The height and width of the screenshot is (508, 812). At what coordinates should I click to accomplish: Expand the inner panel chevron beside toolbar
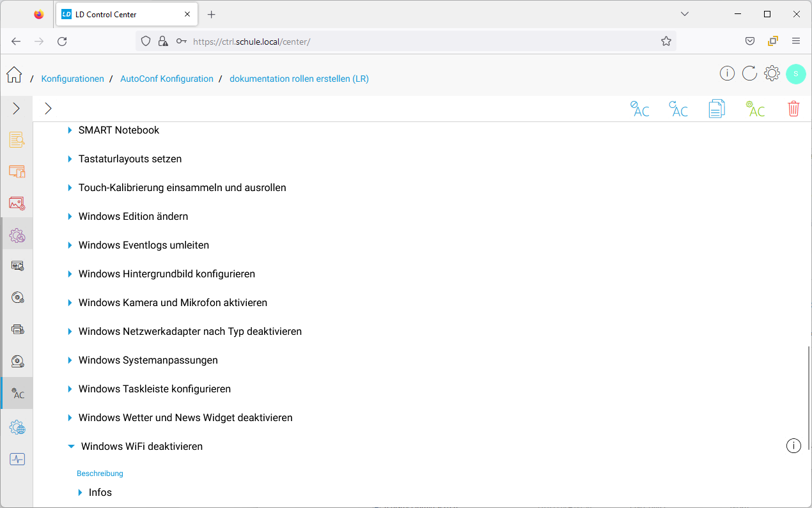coord(48,109)
